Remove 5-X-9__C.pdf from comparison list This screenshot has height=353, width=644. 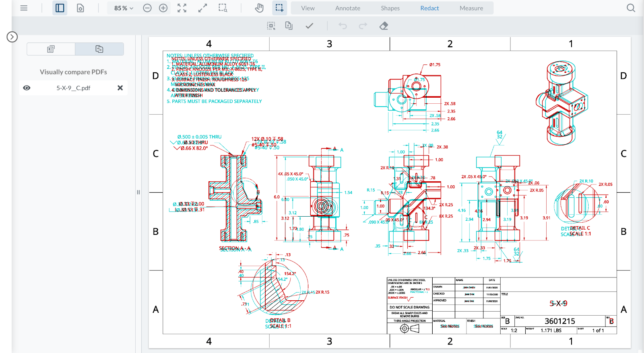[x=120, y=88]
